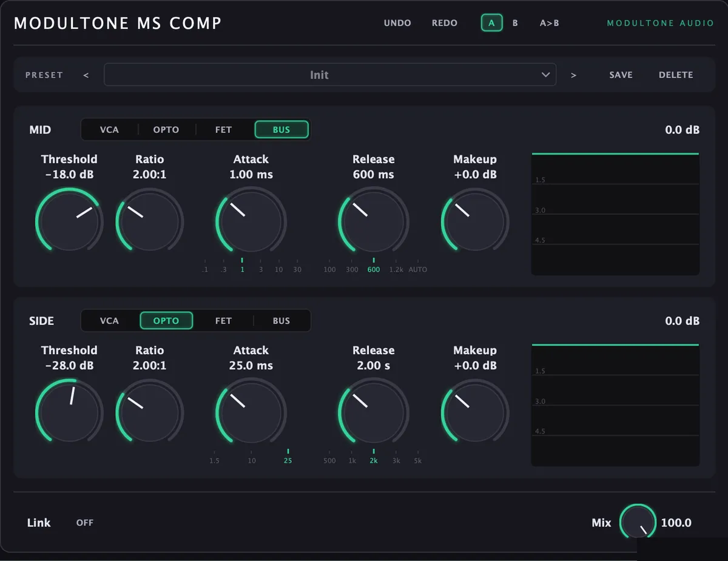
Task: Go to previous preset arrow
Action: [86, 75]
